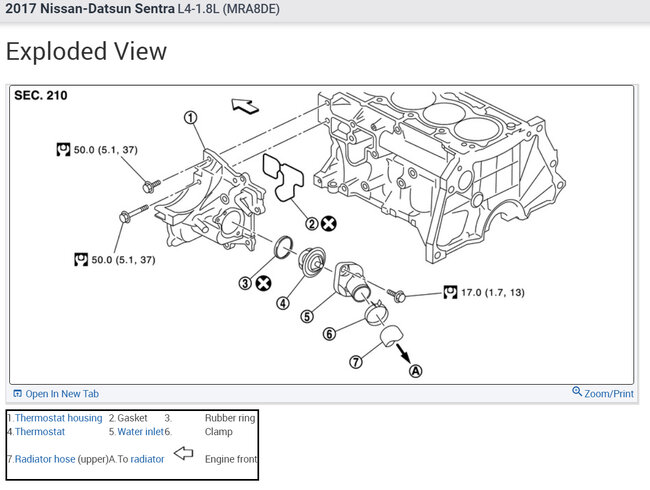This screenshot has height=490, width=650.
Task: Click the radiator link after 'A. To'
Action: click(147, 459)
